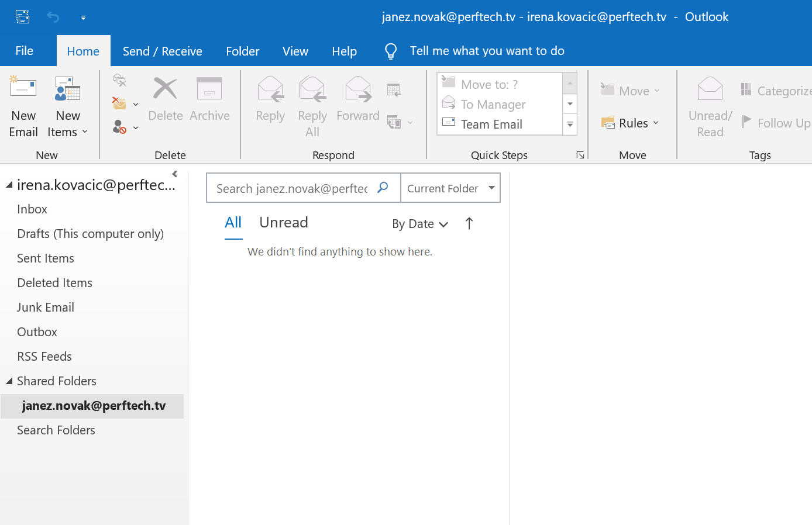Open the Sent Items folder
This screenshot has height=525, width=812.
click(x=46, y=258)
